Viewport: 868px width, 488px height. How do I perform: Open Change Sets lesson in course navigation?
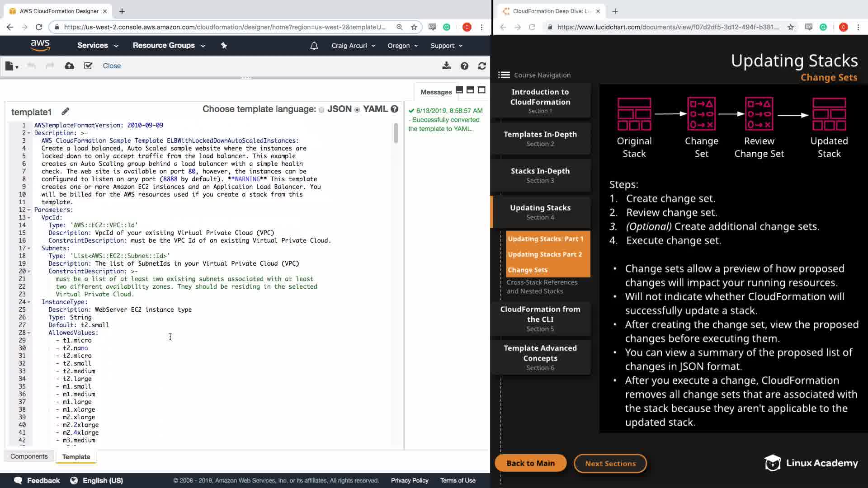click(x=528, y=270)
